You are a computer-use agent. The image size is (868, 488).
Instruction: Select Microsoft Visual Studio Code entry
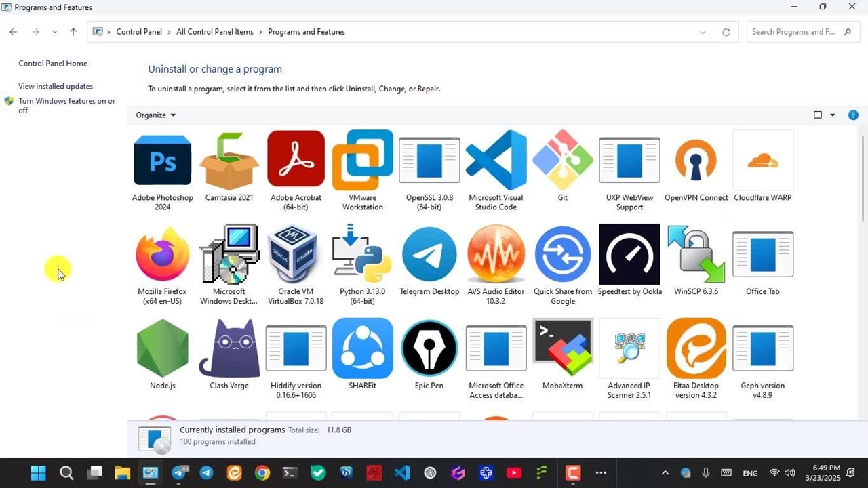[496, 161]
